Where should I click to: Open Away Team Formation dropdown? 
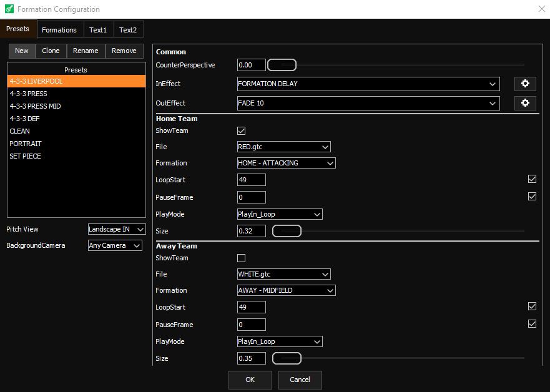[286, 290]
